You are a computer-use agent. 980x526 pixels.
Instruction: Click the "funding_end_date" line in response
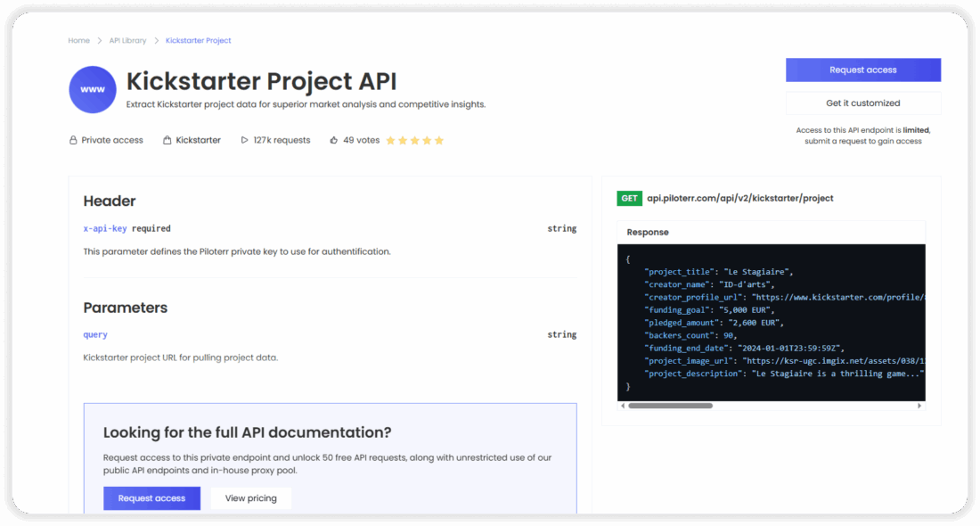[745, 349]
